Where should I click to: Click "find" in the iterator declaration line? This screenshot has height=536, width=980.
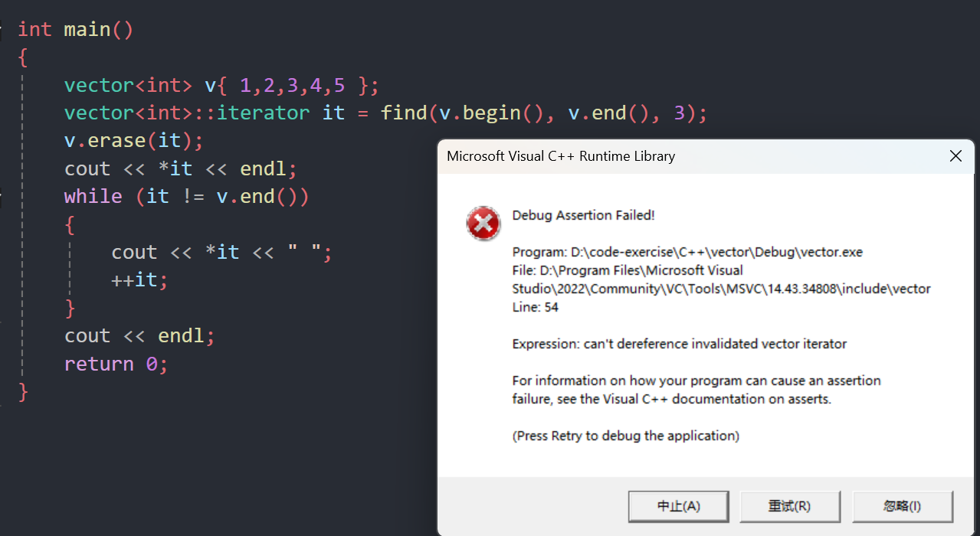[x=404, y=113]
